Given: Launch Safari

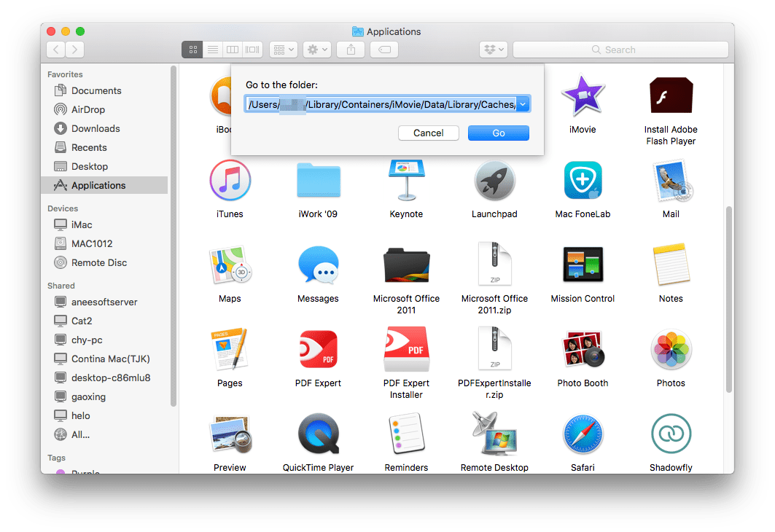Looking at the screenshot, I should [583, 433].
